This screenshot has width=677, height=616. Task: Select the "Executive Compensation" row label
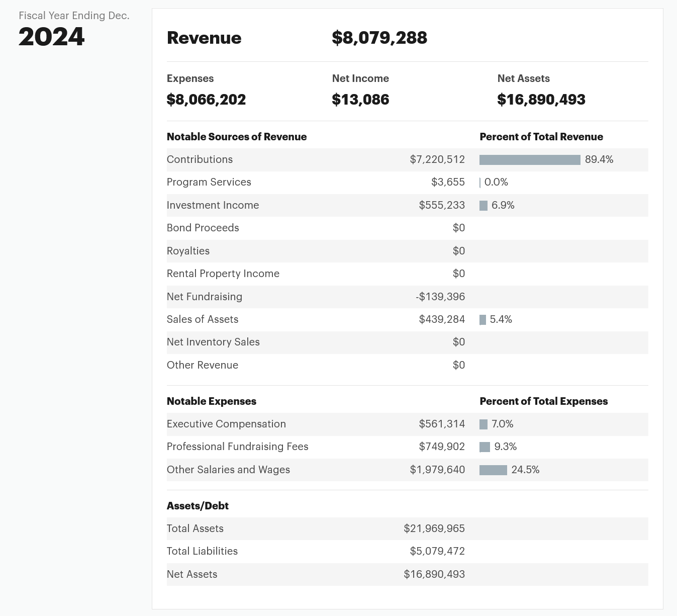226,424
